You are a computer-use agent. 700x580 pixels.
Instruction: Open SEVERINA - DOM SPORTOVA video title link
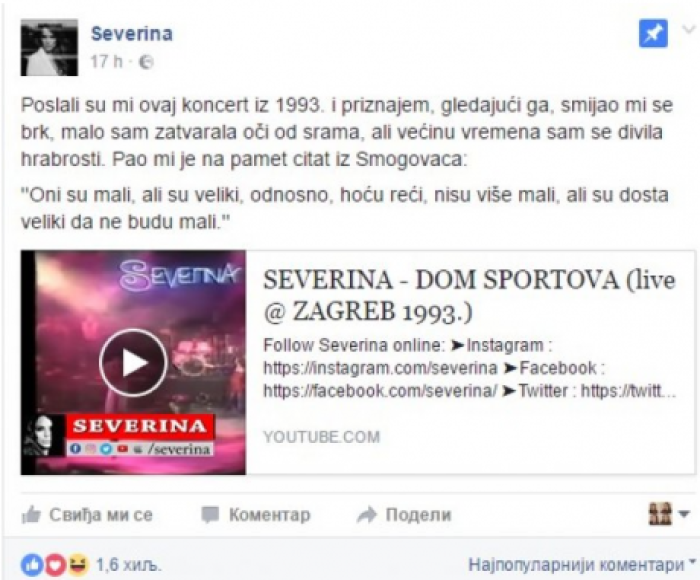point(469,296)
